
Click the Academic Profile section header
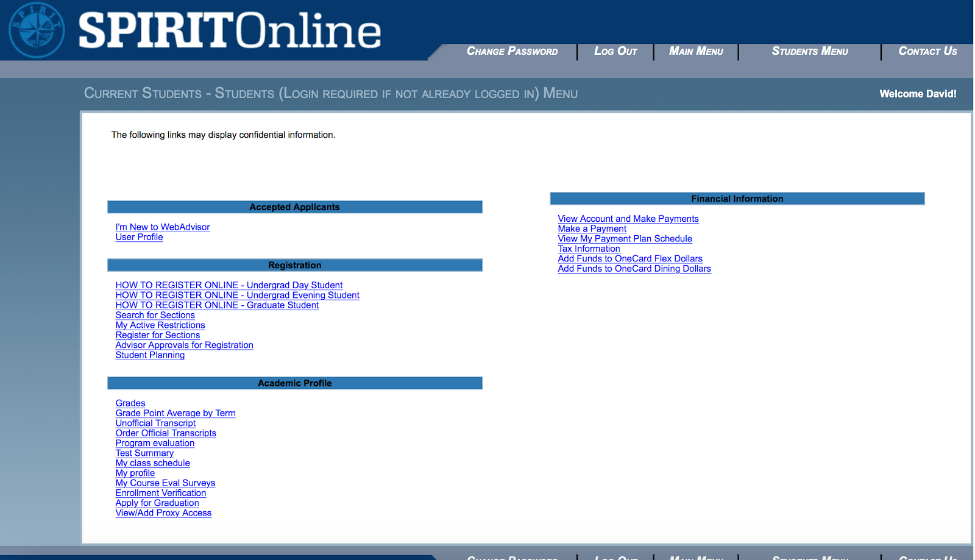click(x=295, y=383)
